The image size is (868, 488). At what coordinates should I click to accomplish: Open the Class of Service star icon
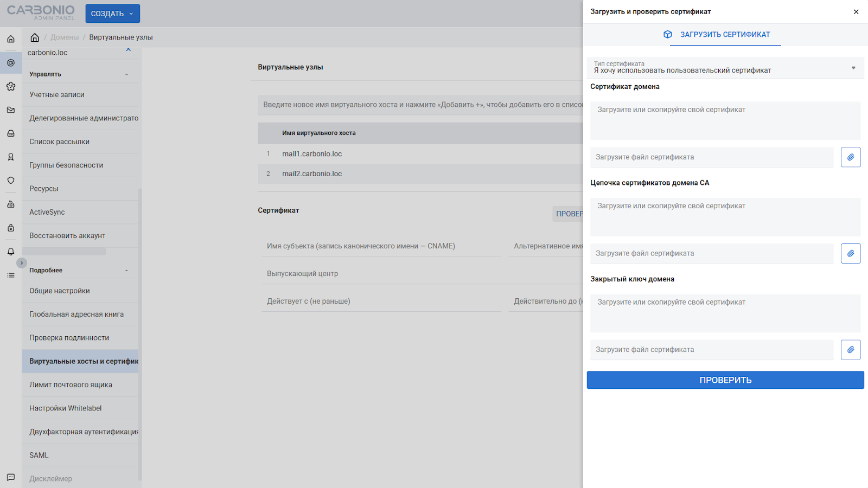(x=11, y=86)
